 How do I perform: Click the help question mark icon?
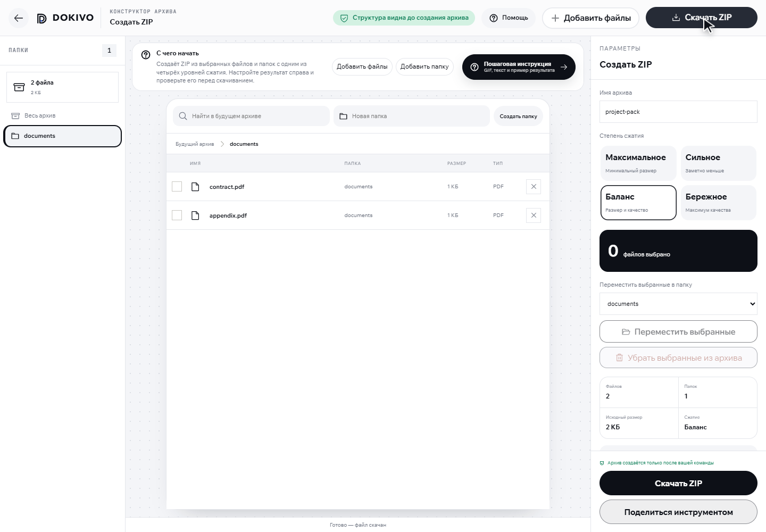click(494, 18)
